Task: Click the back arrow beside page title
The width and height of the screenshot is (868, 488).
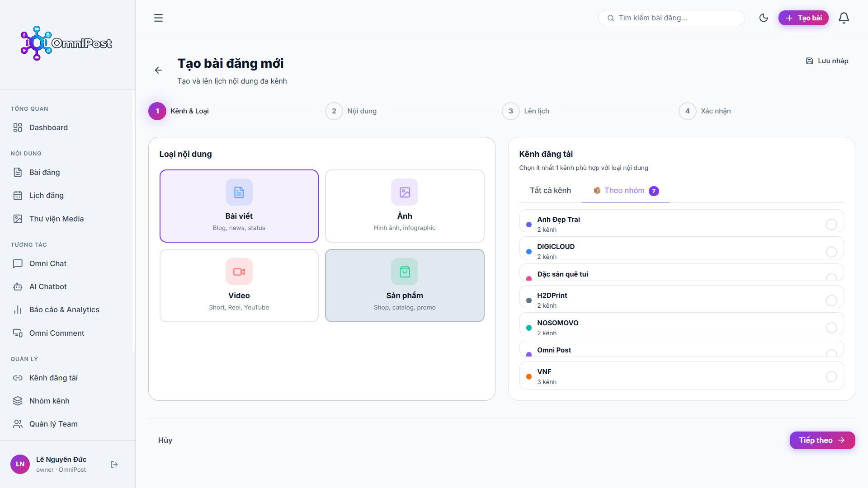Action: 158,70
